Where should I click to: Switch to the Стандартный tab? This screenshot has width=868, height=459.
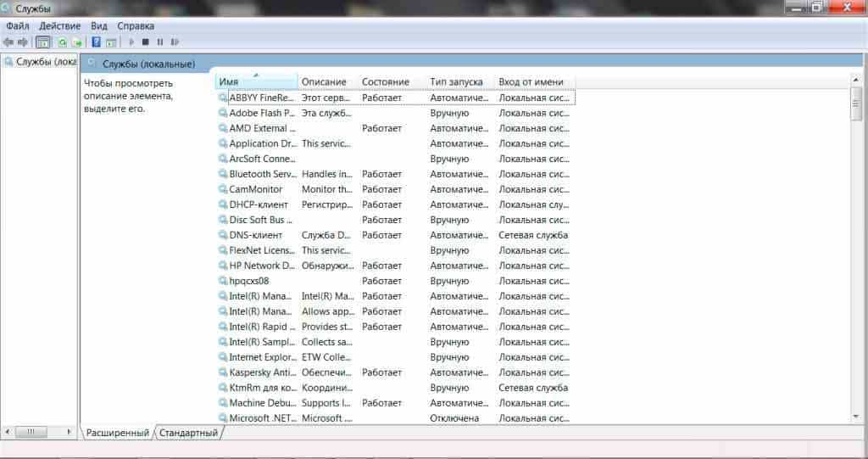(189, 433)
